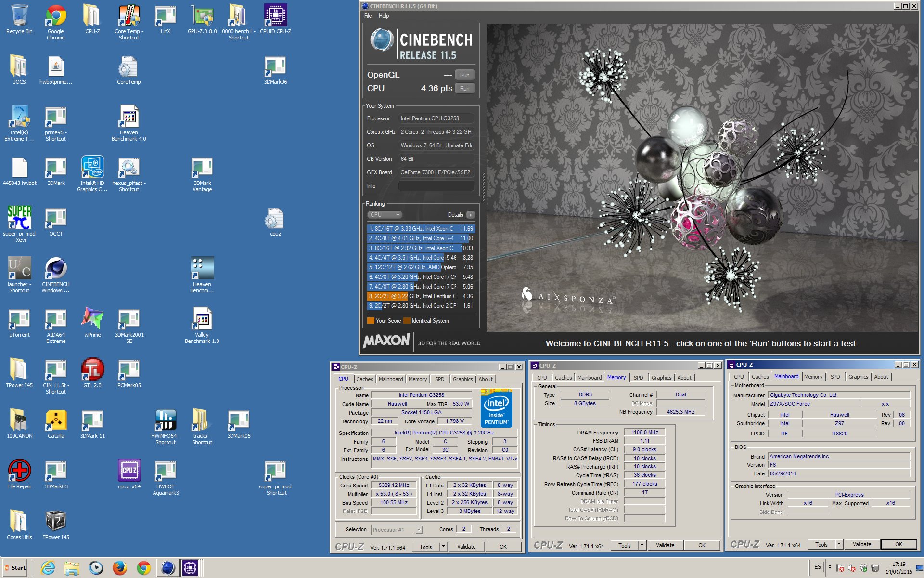Select the GPU-Z.0.8.0 desktop icon
924x578 pixels.
click(x=202, y=20)
